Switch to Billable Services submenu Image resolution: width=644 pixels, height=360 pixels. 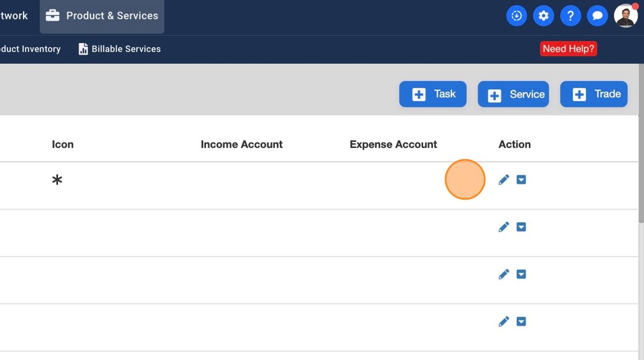(x=120, y=49)
